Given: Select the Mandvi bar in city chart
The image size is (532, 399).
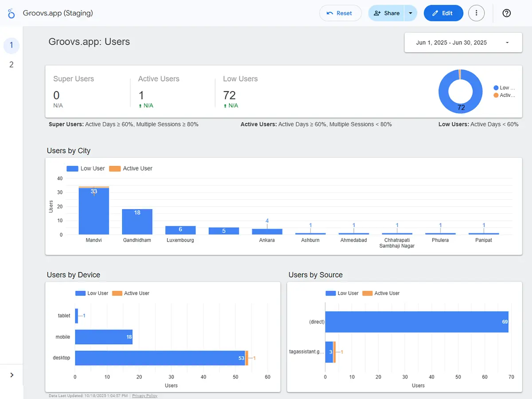Looking at the screenshot, I should coord(94,211).
